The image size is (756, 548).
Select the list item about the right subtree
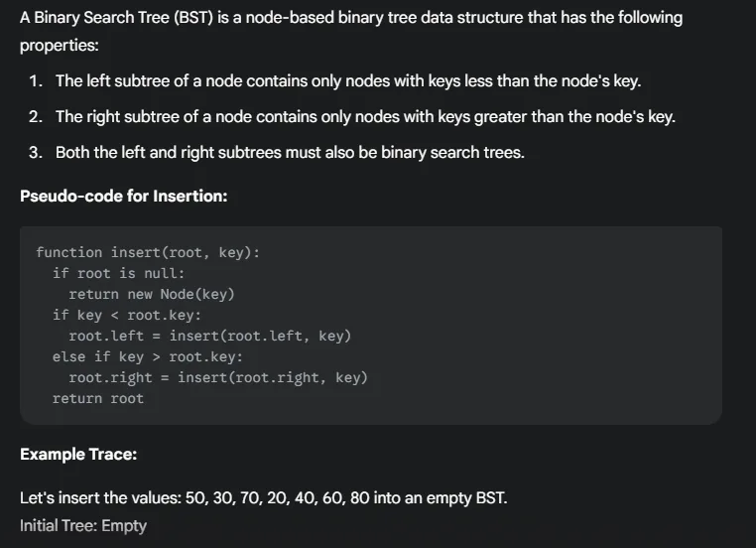pyautogui.click(x=364, y=116)
